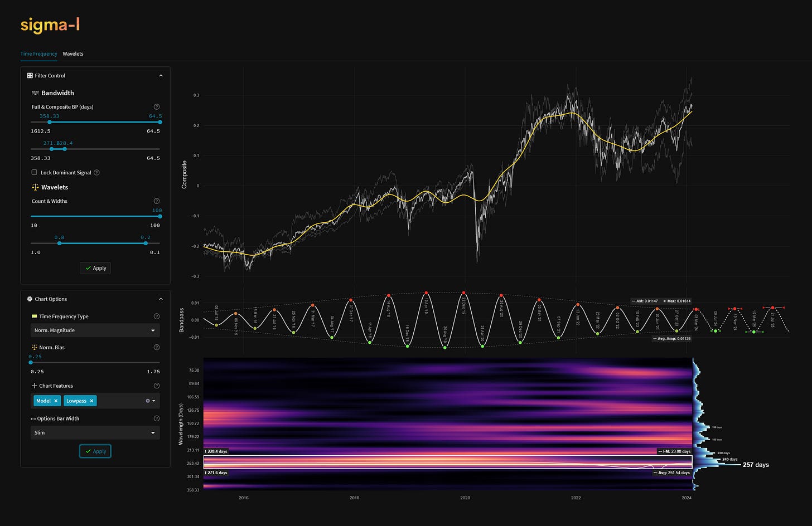The height and width of the screenshot is (526, 812).
Task: Apply the Chart Options settings
Action: [95, 451]
